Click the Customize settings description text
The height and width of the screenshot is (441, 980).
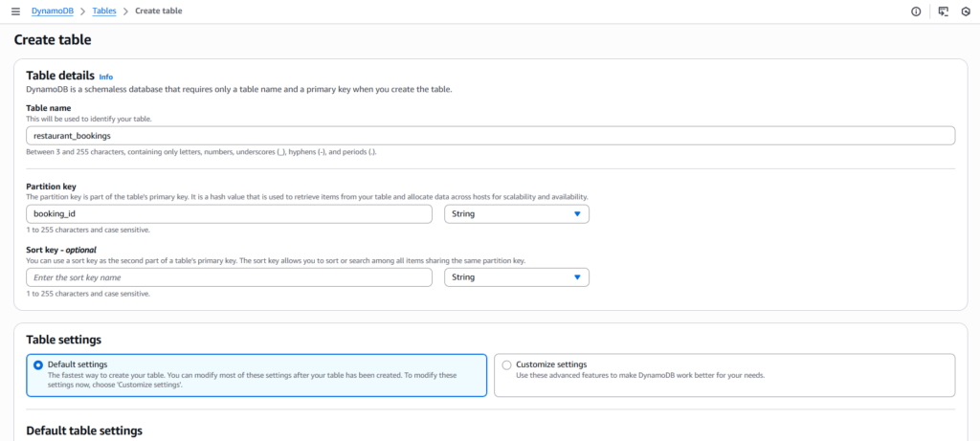pyautogui.click(x=639, y=375)
